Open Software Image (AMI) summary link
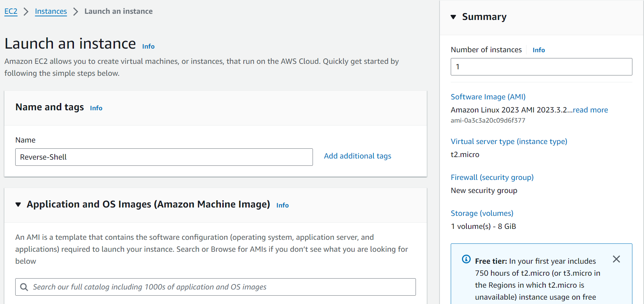 tap(488, 97)
